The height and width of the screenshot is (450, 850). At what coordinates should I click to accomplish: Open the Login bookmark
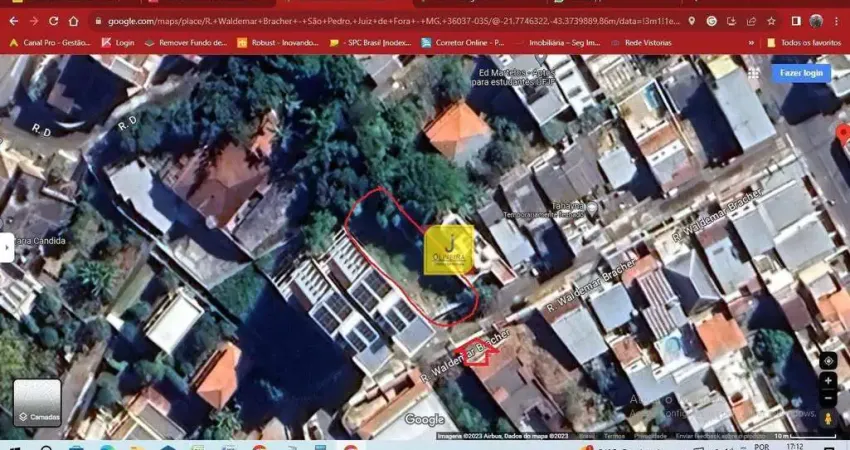(x=118, y=42)
